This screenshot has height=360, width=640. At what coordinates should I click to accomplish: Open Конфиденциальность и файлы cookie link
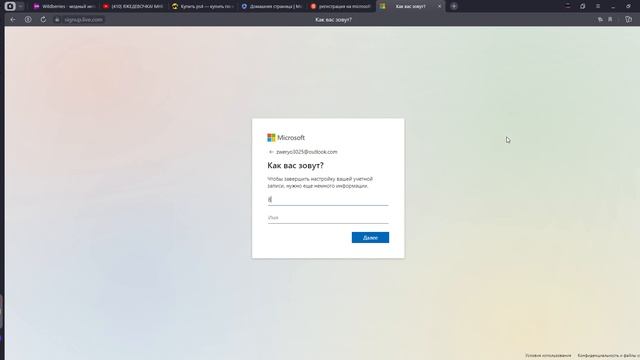(x=609, y=356)
